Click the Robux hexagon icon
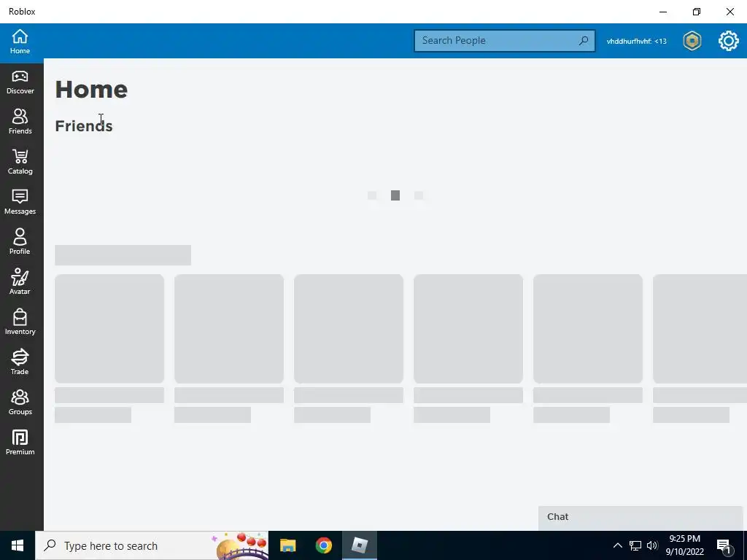This screenshot has height=560, width=747. pyautogui.click(x=692, y=41)
